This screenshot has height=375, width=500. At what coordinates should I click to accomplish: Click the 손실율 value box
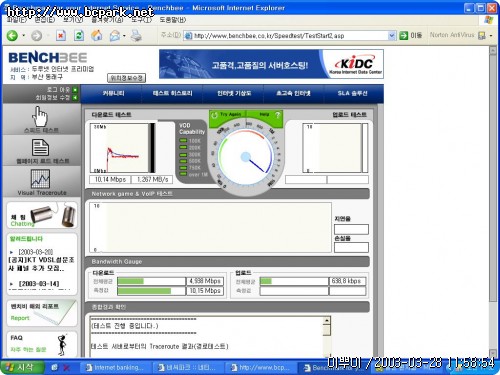(351, 247)
